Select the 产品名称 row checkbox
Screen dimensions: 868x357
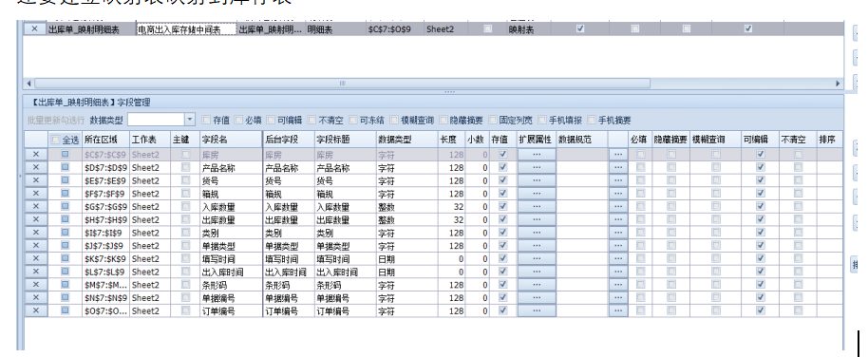tap(65, 167)
